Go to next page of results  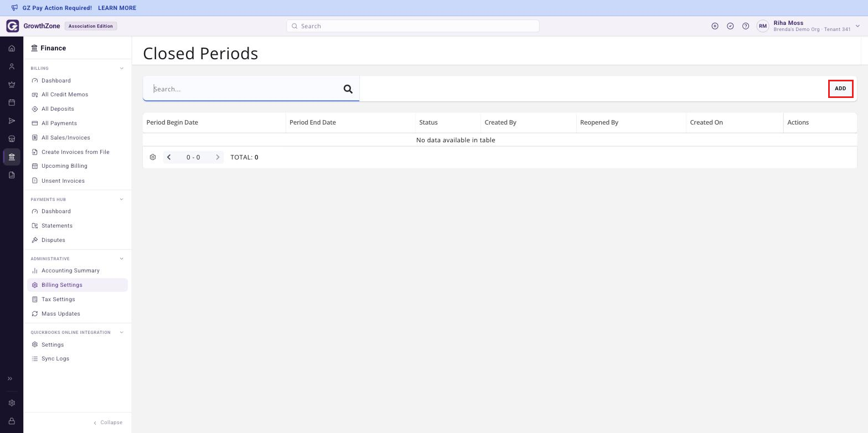(x=218, y=157)
